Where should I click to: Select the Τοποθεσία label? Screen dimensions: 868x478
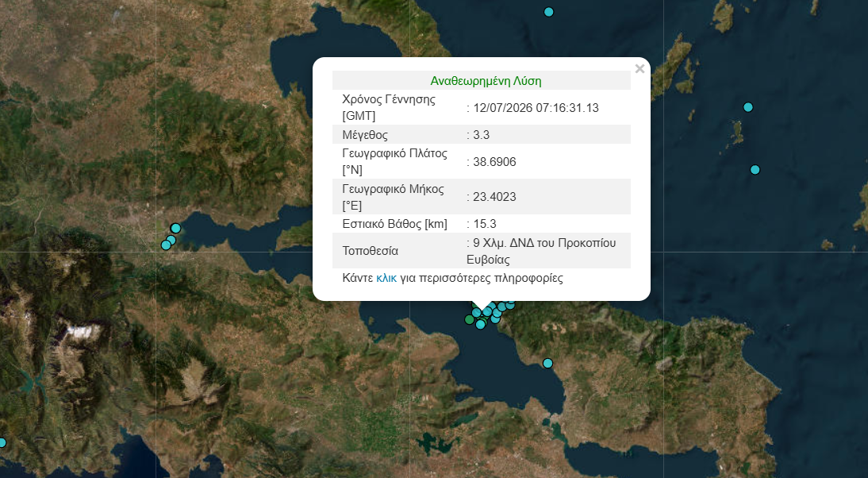pos(371,251)
